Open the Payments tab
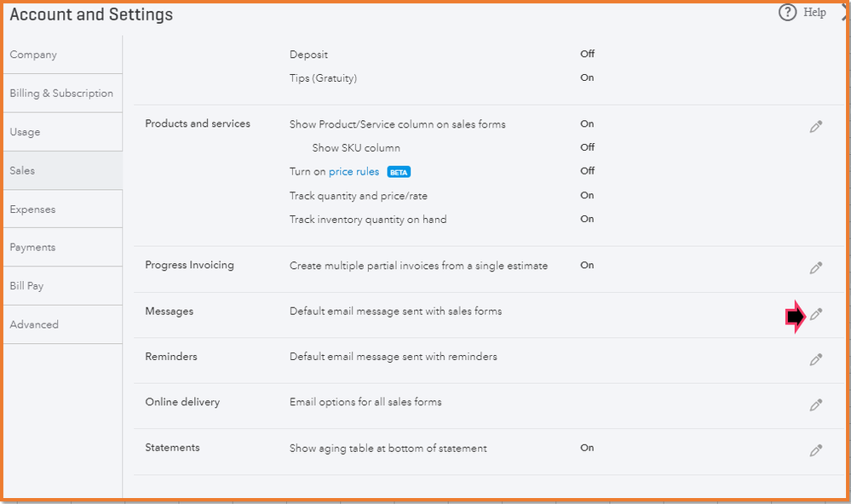This screenshot has width=851, height=504. (x=32, y=248)
